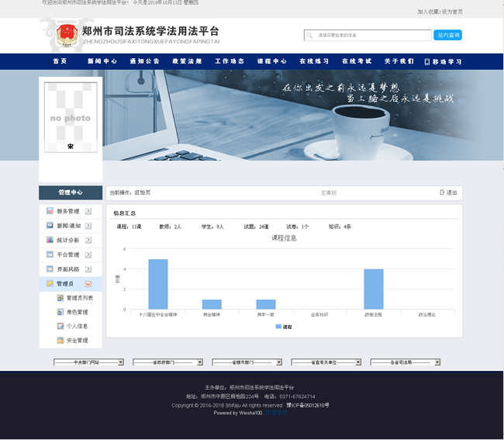Open the 省政府部门 dropdown
Viewport: 504px width, 440px height.
[167, 362]
